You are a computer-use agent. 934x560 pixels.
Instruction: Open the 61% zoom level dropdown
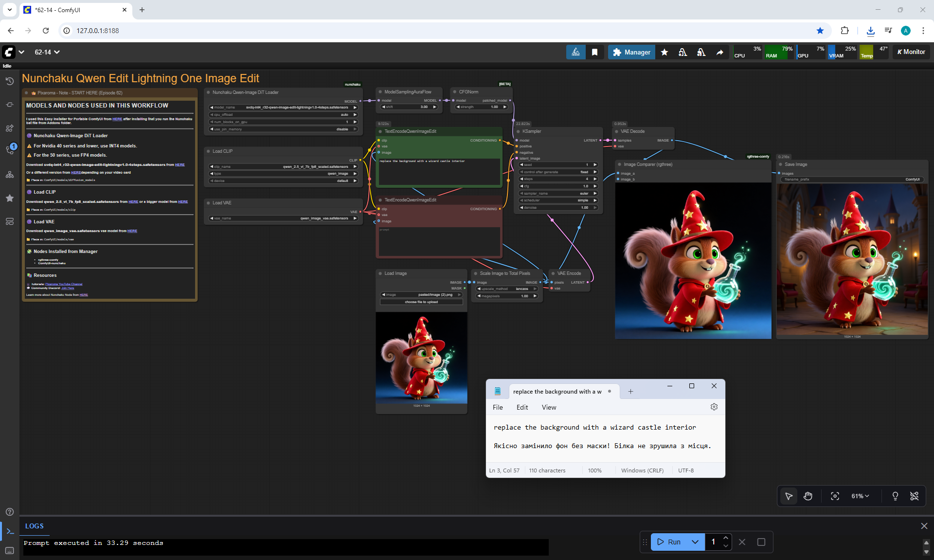click(860, 496)
